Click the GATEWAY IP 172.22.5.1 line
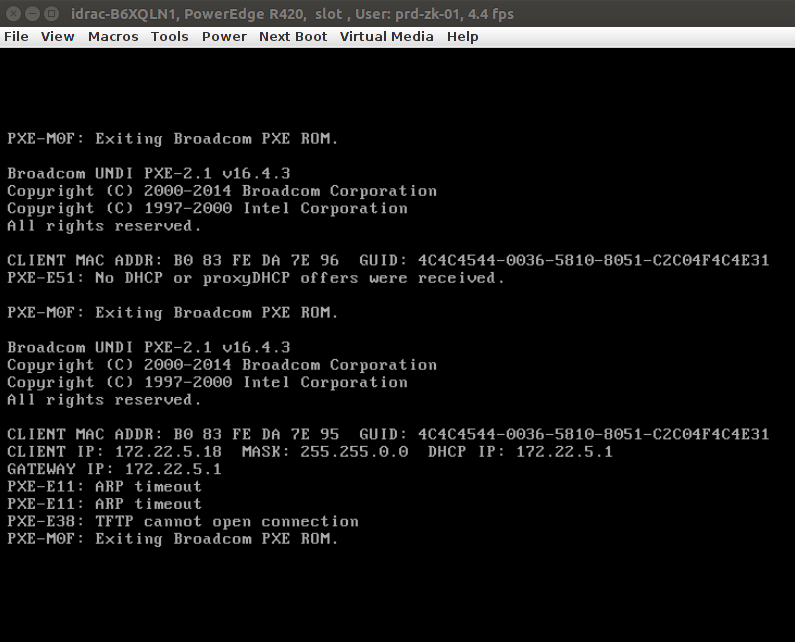Viewport: 795px width, 642px height. coord(114,469)
